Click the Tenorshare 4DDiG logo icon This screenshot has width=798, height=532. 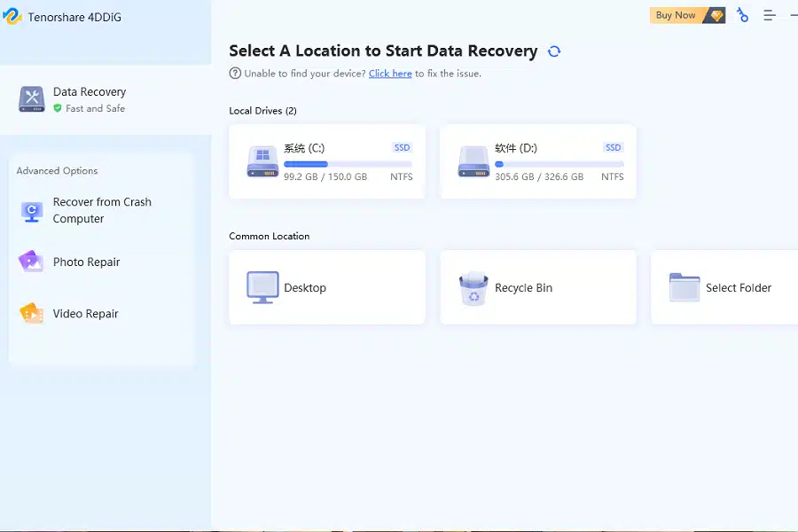12,16
